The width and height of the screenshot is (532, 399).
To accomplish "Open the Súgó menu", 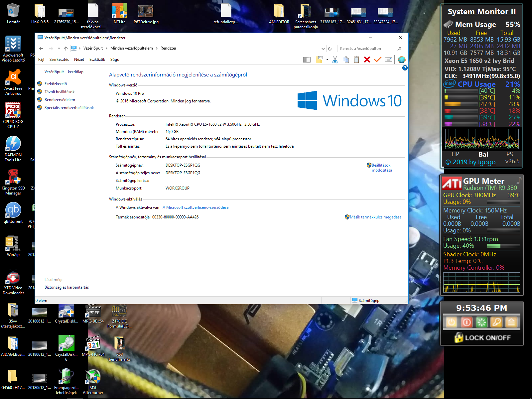I will coord(115,60).
